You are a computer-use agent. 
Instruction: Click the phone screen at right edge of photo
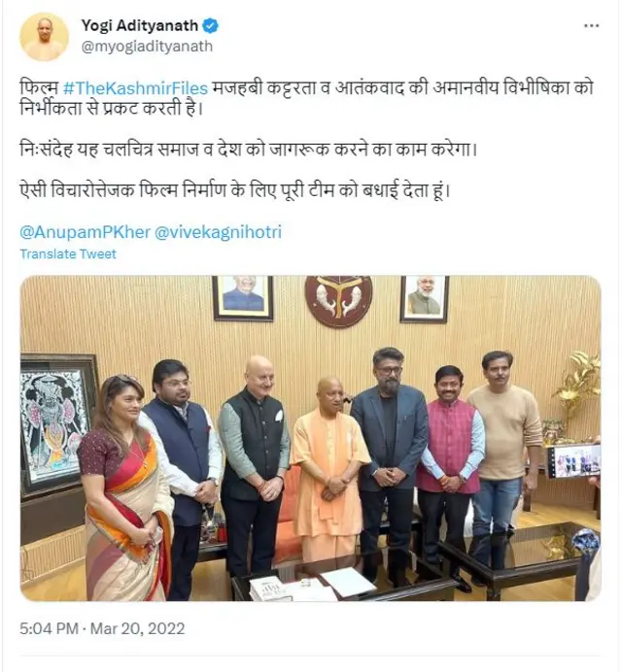[x=574, y=461]
